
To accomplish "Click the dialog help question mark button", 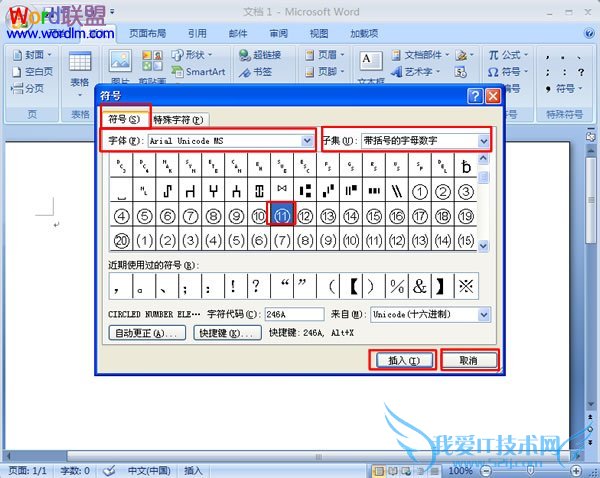I will tap(475, 96).
